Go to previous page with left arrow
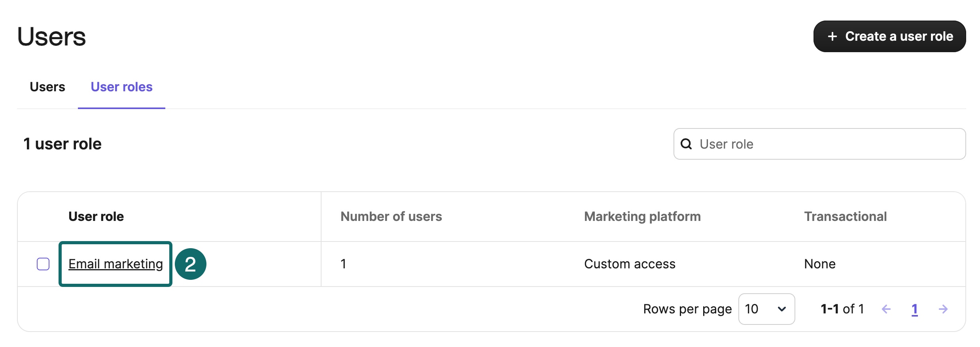 pyautogui.click(x=886, y=309)
